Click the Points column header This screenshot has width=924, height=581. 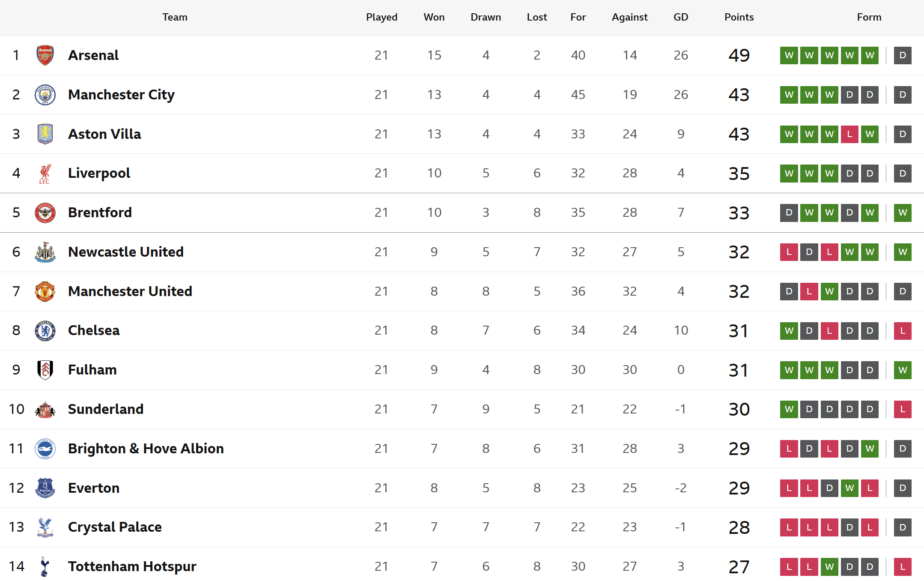point(739,17)
